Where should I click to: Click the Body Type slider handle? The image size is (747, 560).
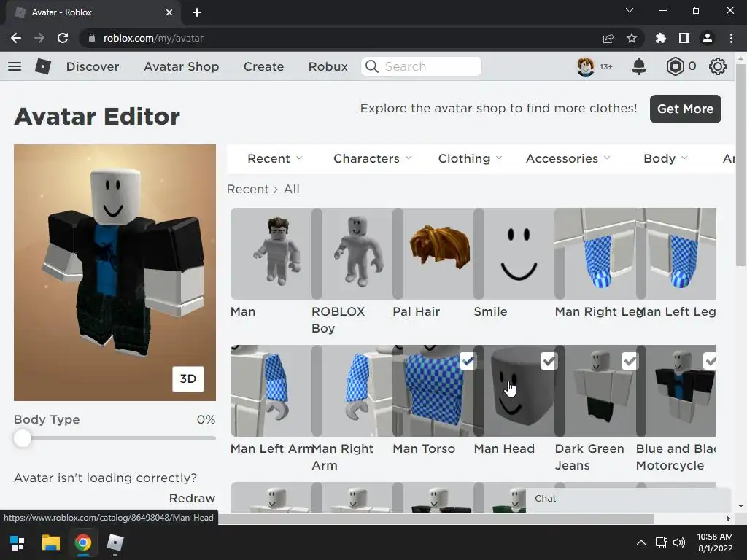point(23,438)
